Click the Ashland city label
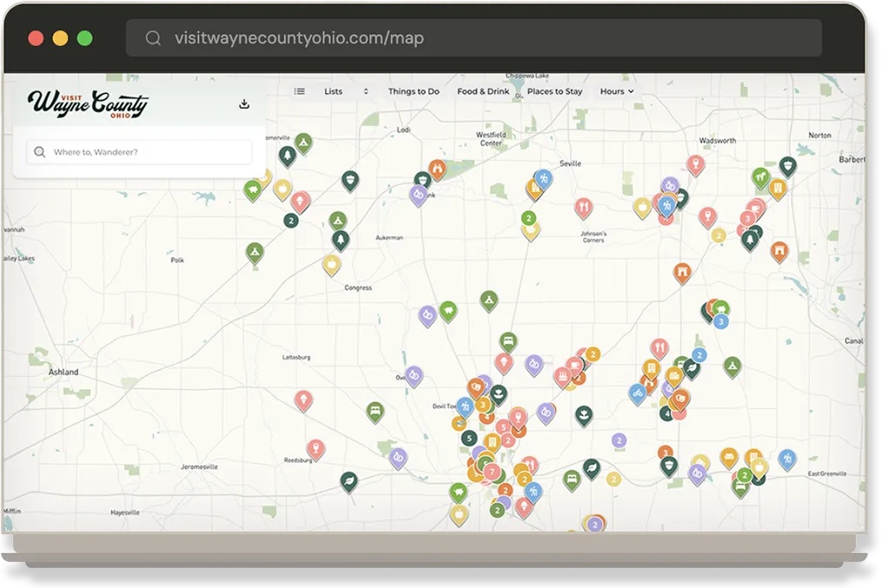Viewport: 881px width, 588px height. tap(63, 372)
